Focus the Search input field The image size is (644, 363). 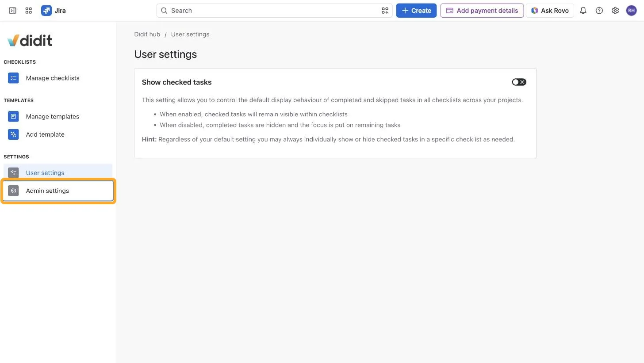point(274,11)
